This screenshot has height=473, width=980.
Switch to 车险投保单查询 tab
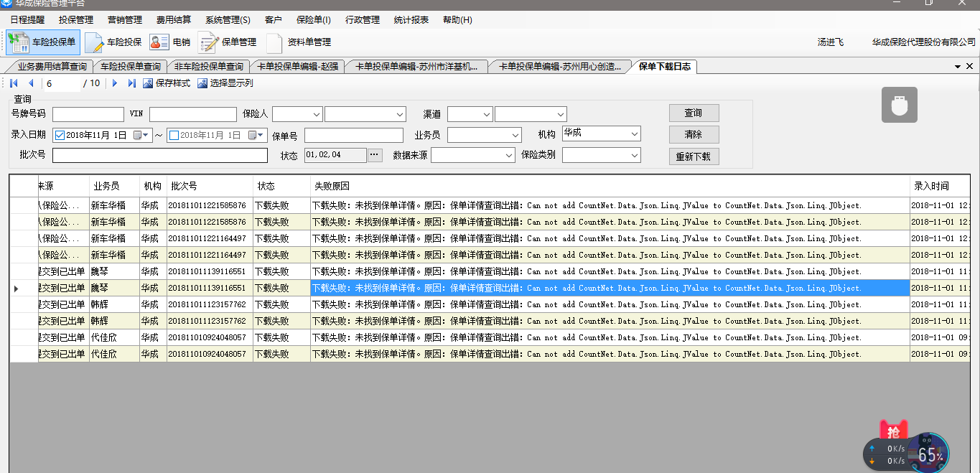point(130,67)
